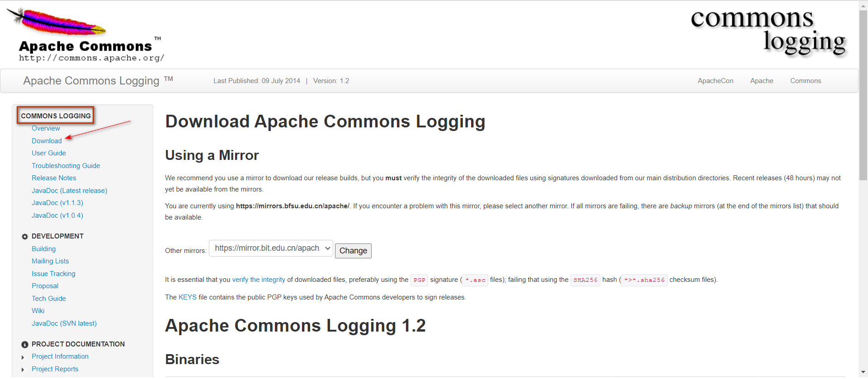Open Commons in the top navigation
The width and height of the screenshot is (868, 379).
(x=806, y=81)
